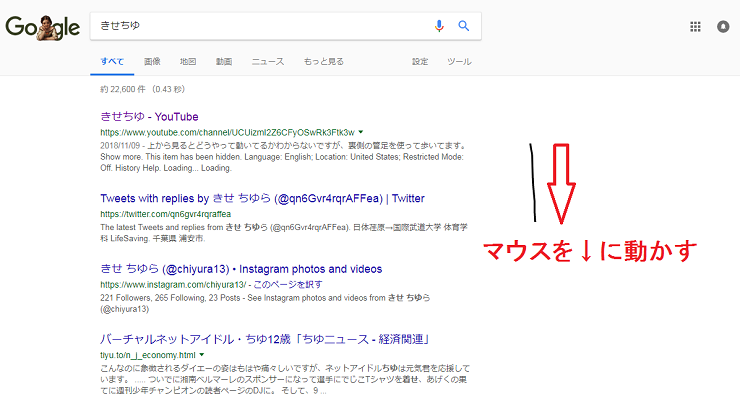Viewport: 740px width, 407px height.
Task: Open the Tweets with replies Twitter result
Action: pos(262,198)
